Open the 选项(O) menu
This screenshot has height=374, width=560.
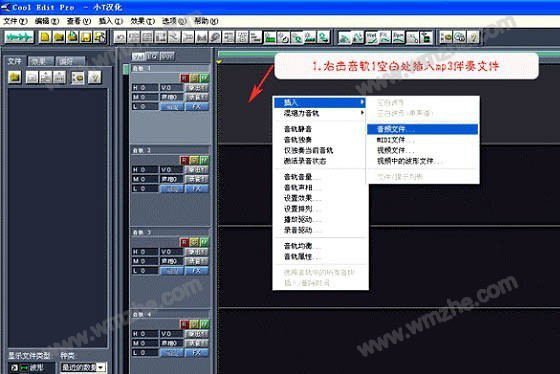pos(174,21)
